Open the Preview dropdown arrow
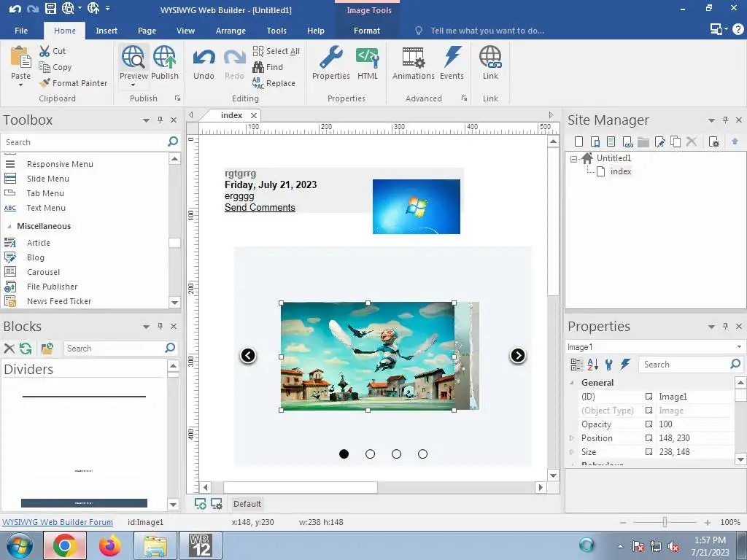The height and width of the screenshot is (560, 747). click(x=133, y=85)
